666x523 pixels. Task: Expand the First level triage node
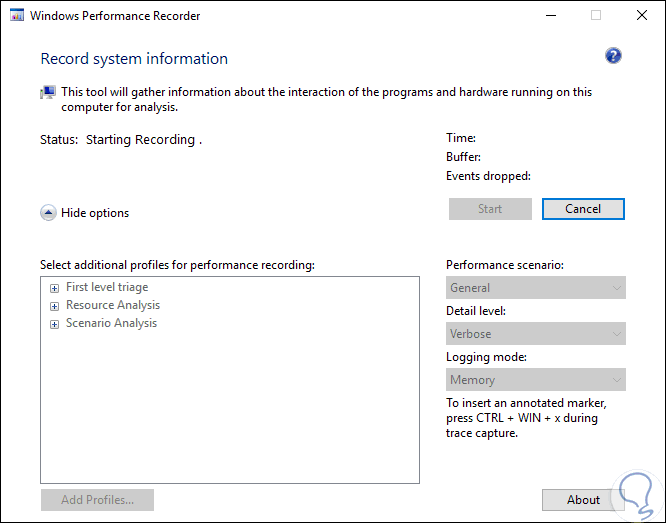click(55, 288)
